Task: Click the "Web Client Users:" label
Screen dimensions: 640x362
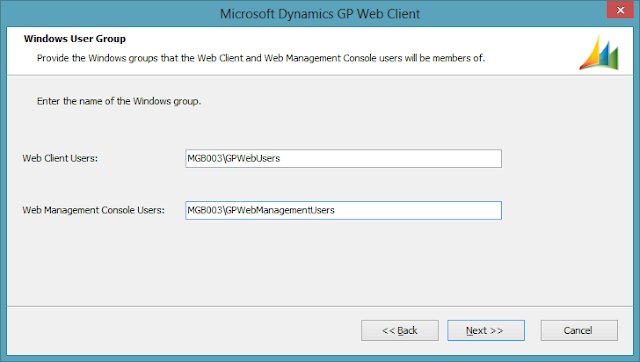Action: (x=60, y=158)
